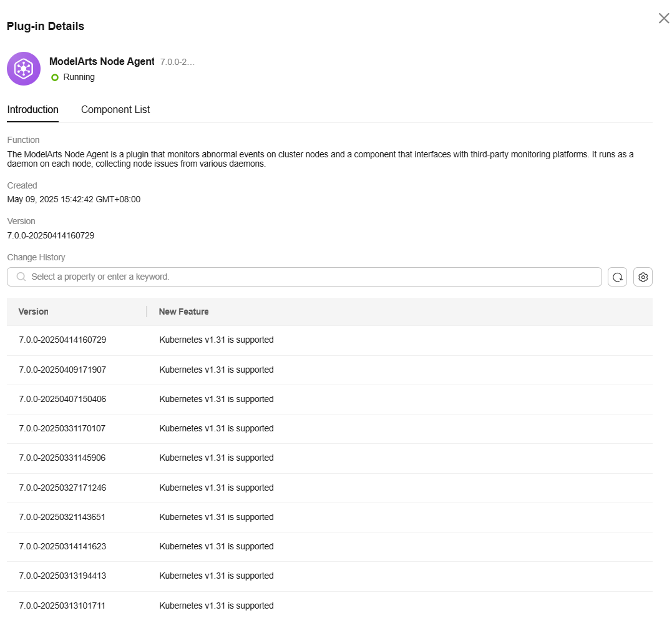The width and height of the screenshot is (672, 618).
Task: Select version 7.0.0-20250313194413 row
Action: (x=329, y=576)
